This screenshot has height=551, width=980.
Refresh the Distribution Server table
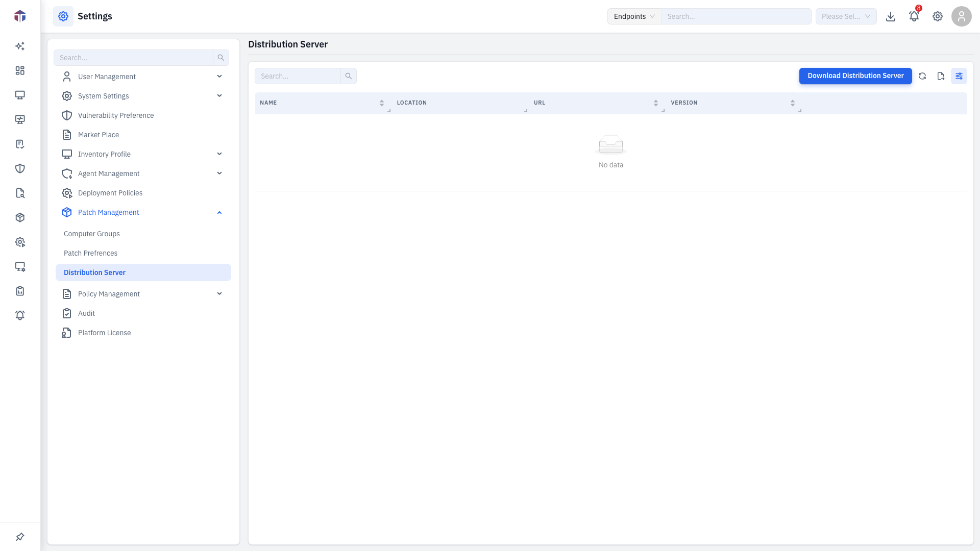(922, 76)
